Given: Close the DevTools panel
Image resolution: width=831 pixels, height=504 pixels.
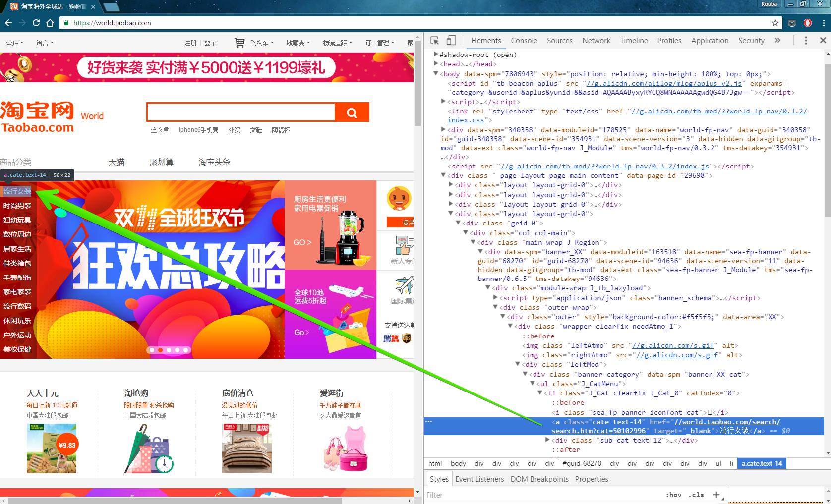Looking at the screenshot, I should point(823,41).
